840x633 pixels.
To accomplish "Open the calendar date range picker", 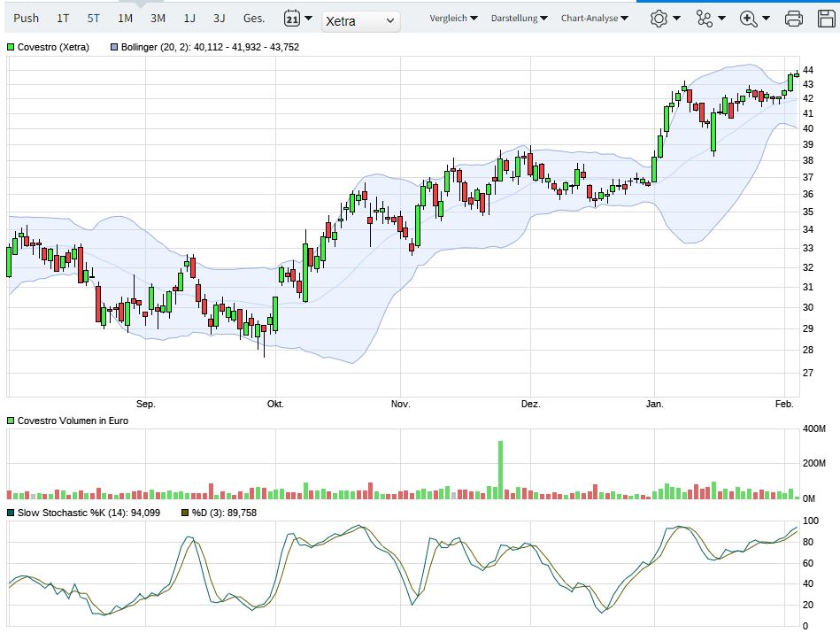I will click(297, 19).
